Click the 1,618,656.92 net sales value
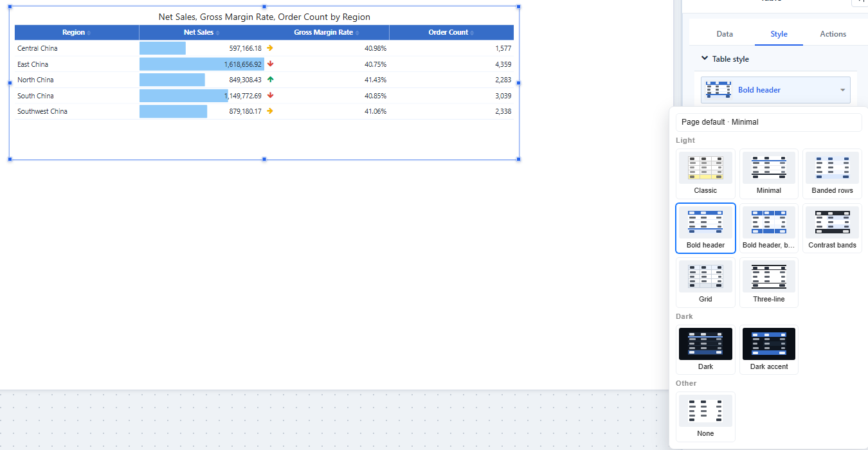 click(x=243, y=64)
